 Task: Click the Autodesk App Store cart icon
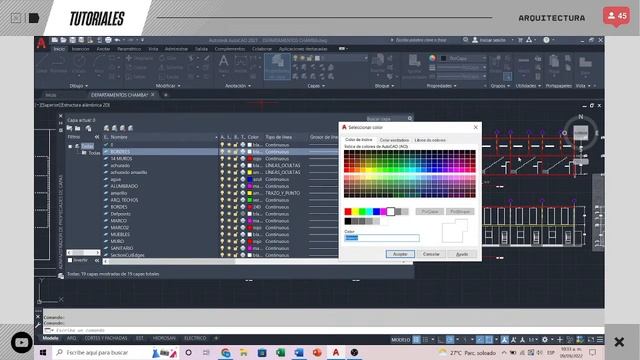pos(520,40)
